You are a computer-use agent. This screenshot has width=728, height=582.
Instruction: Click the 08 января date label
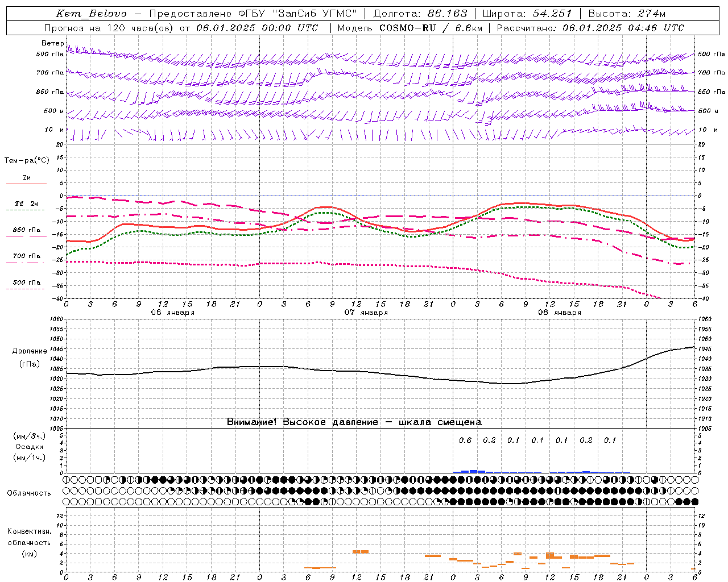pos(559,313)
